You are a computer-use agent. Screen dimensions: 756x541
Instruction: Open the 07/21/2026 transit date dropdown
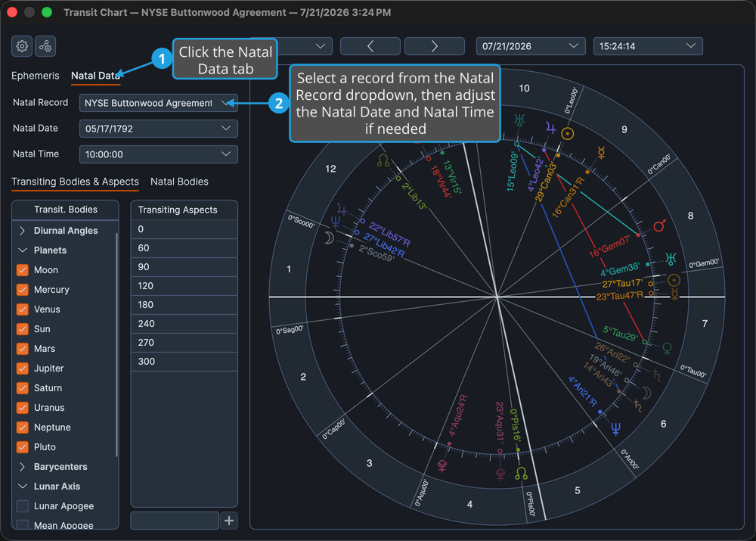531,46
